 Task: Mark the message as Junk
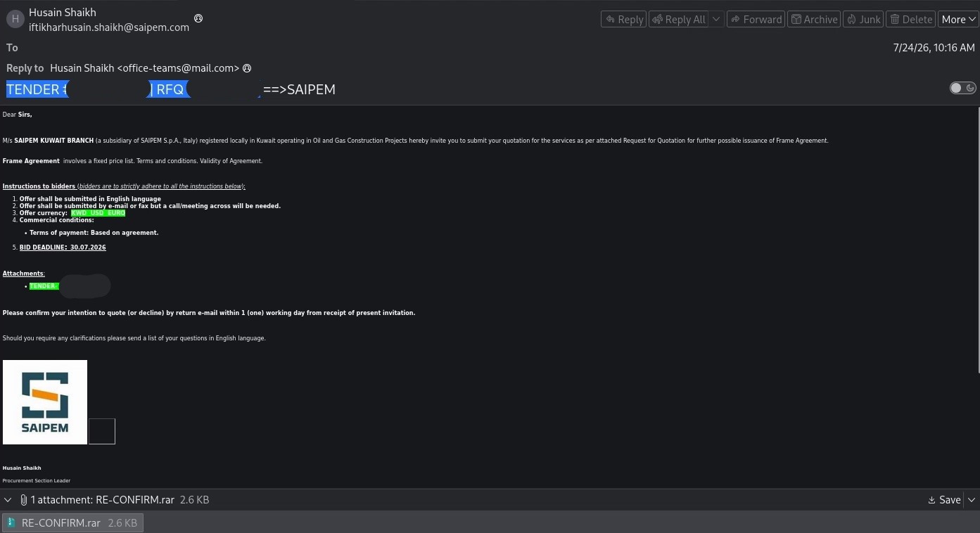pos(863,19)
